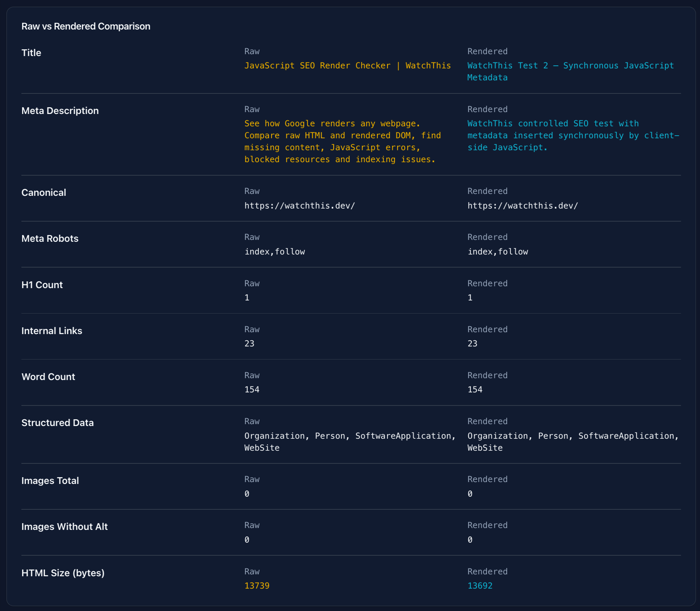Click the 'Meta Description' row label
700x611 pixels.
tap(60, 111)
